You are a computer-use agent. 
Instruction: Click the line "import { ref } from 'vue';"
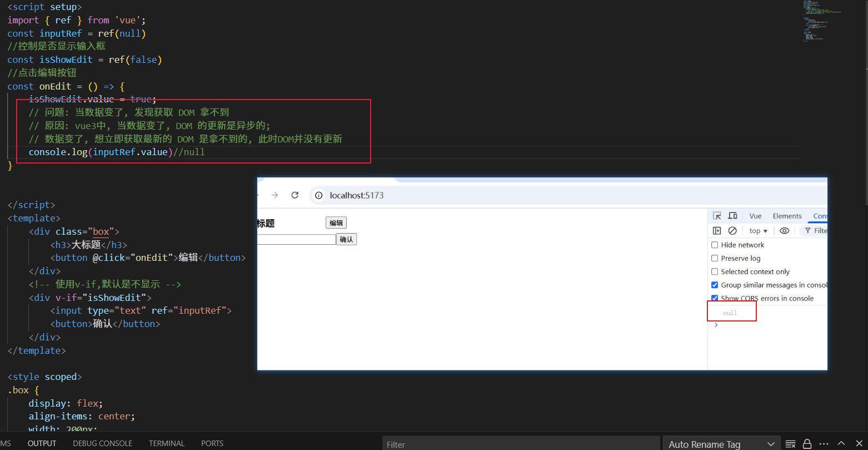coord(76,20)
